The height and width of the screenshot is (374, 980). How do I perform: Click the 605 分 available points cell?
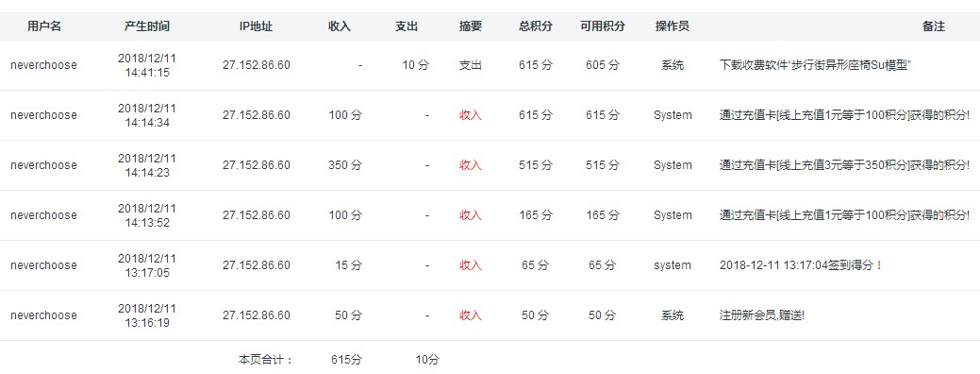603,65
